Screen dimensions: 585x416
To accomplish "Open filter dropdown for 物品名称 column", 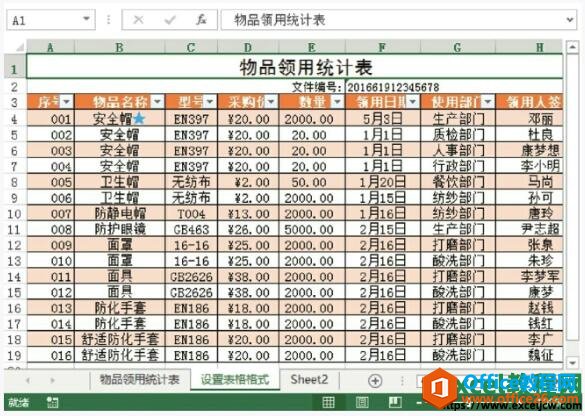I will pyautogui.click(x=157, y=101).
